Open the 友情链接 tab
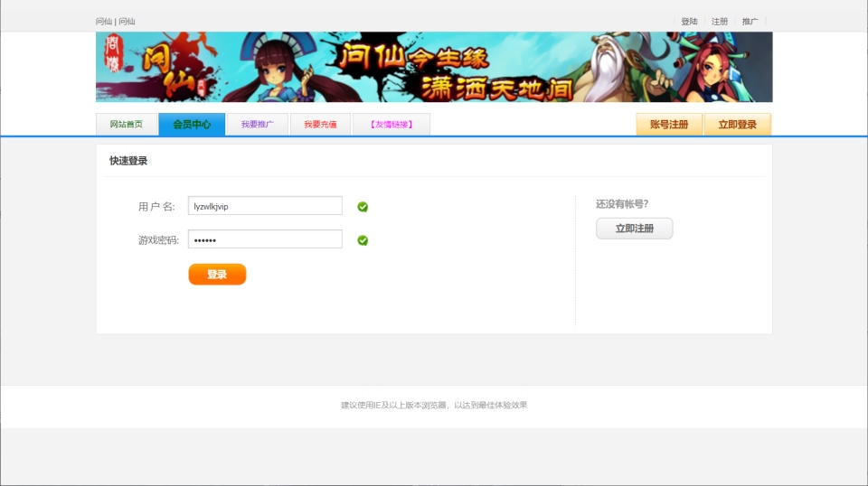 click(392, 125)
